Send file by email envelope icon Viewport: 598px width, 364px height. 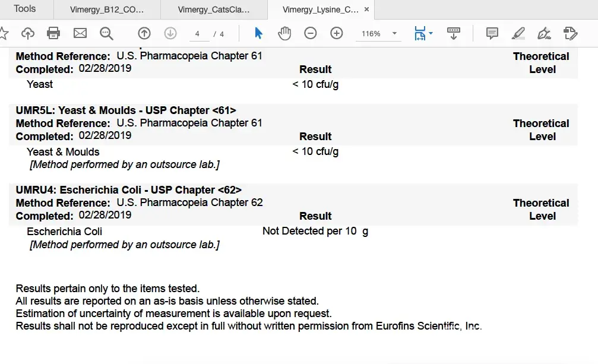coord(80,33)
